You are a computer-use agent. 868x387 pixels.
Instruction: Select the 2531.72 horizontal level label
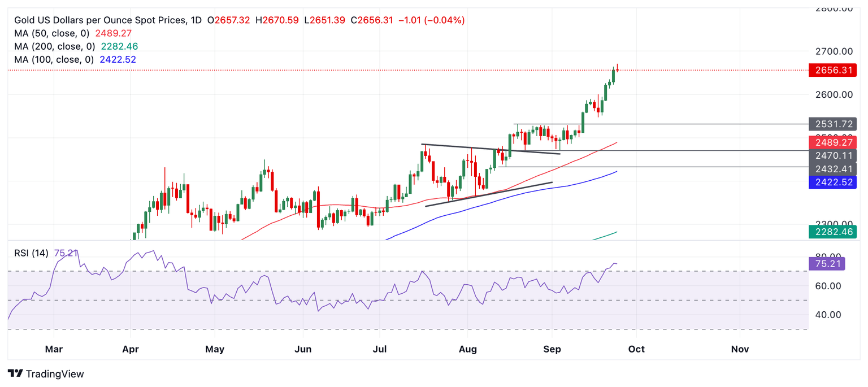832,124
